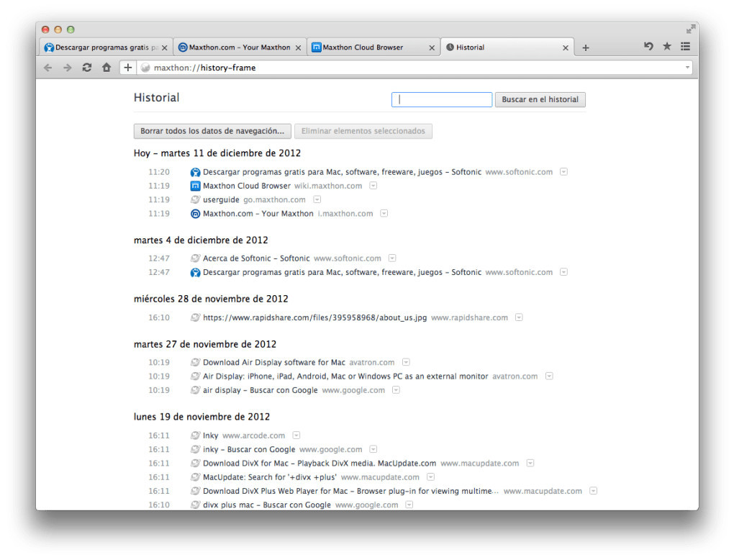Expand options for rapidshare.com entry
Screen dimensions: 734x560
(519, 317)
